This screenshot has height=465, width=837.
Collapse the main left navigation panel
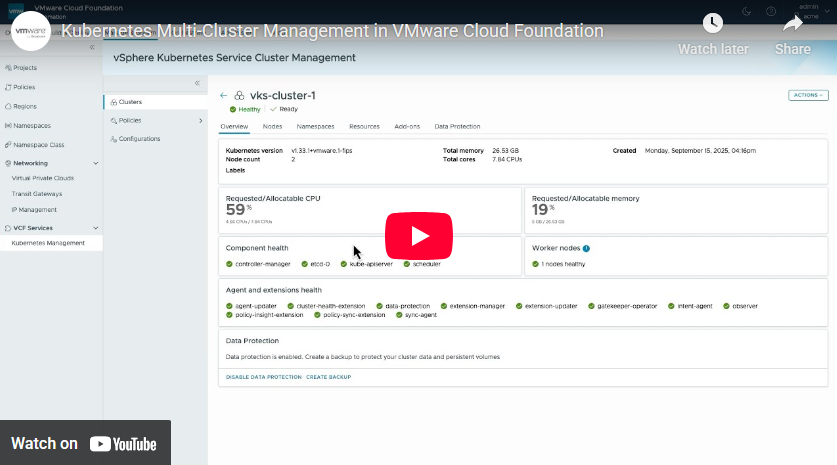(92, 47)
